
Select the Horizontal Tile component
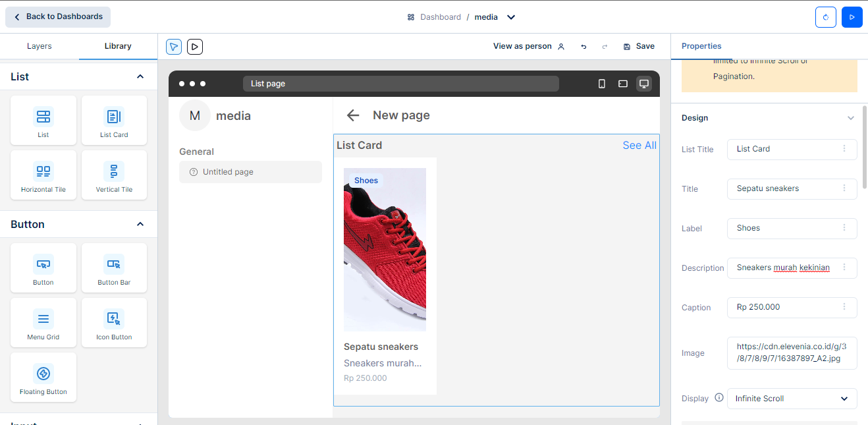point(43,175)
